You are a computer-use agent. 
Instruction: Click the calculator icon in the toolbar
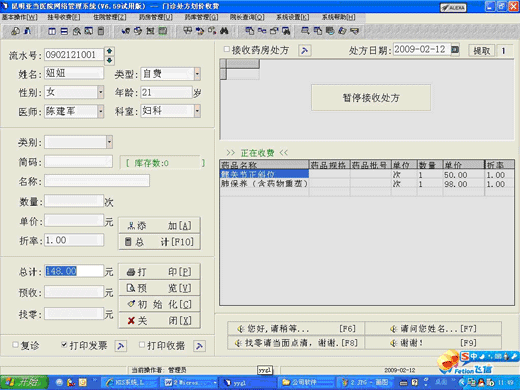point(101,31)
